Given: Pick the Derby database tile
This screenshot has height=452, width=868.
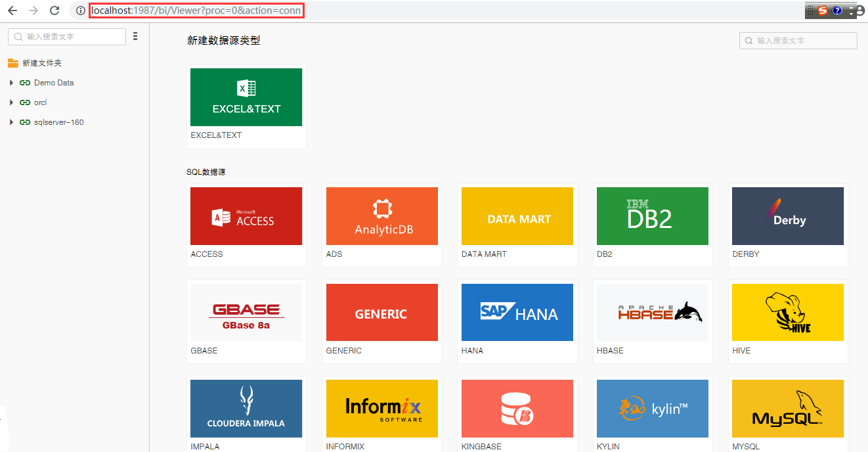Looking at the screenshot, I should pos(788,216).
